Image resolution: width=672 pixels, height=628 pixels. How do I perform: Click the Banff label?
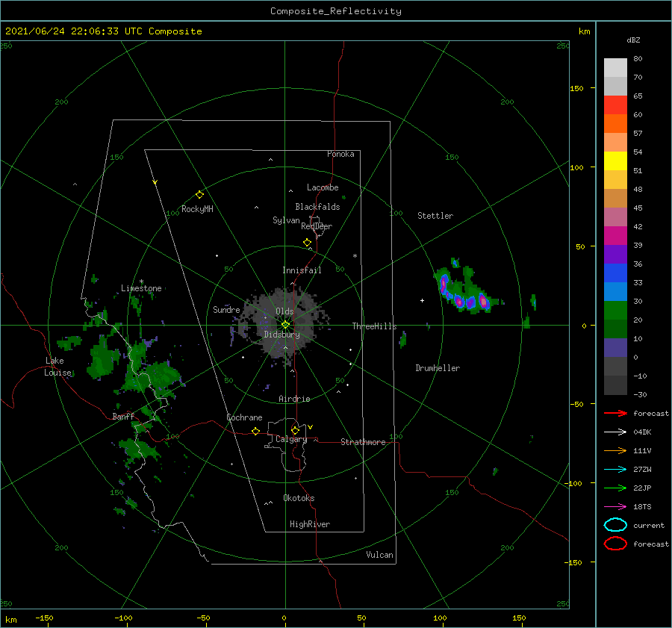pyautogui.click(x=123, y=416)
